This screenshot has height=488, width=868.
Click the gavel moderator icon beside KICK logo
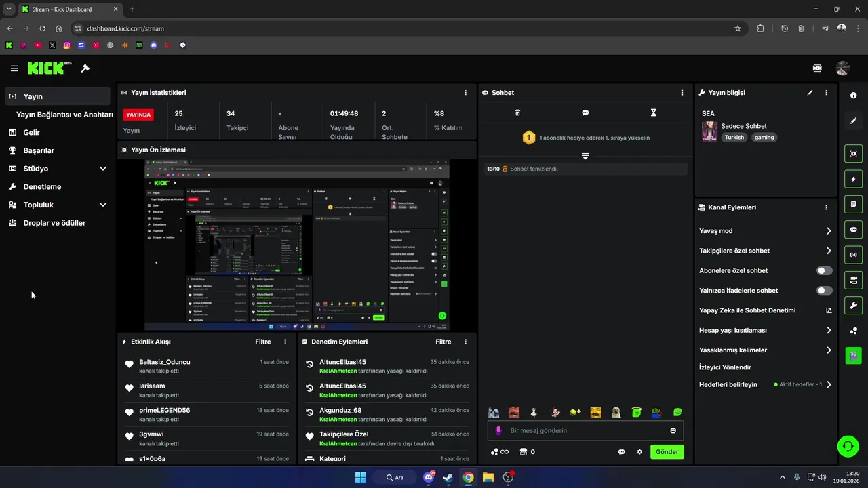[85, 68]
